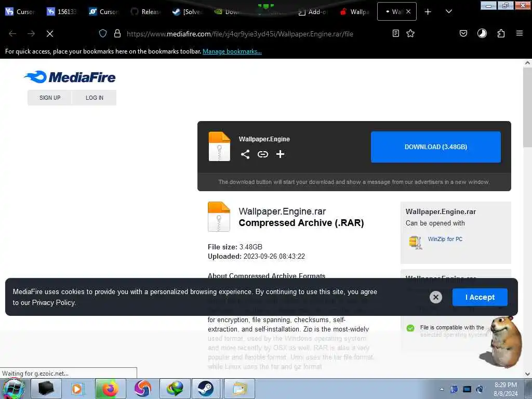Open the tracking protection shield icon
This screenshot has width=532, height=399.
point(103,34)
